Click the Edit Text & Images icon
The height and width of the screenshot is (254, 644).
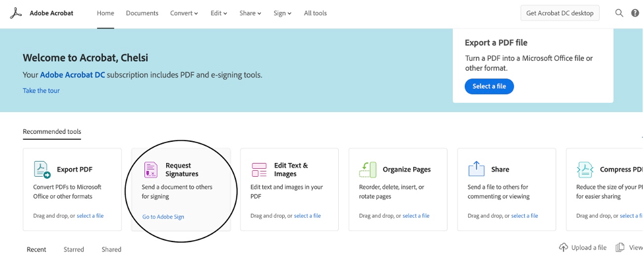pos(259,170)
